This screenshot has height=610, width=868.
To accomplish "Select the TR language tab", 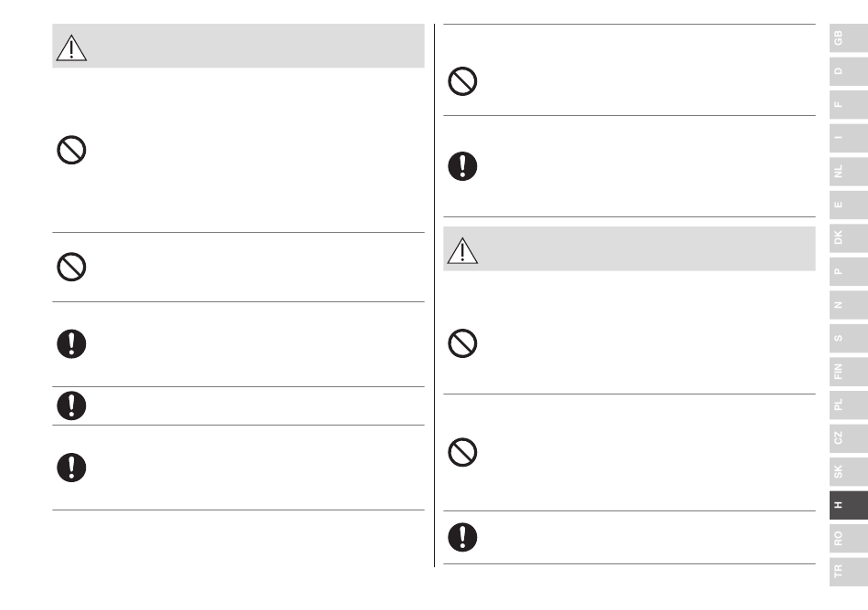I will (x=848, y=572).
